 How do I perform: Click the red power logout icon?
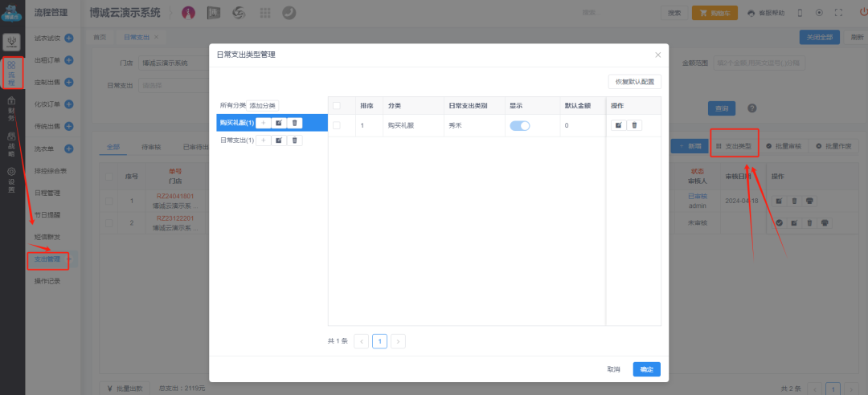point(863,12)
